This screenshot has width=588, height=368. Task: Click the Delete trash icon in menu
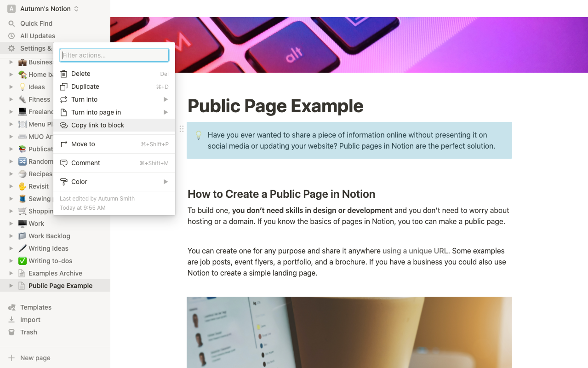coord(64,74)
